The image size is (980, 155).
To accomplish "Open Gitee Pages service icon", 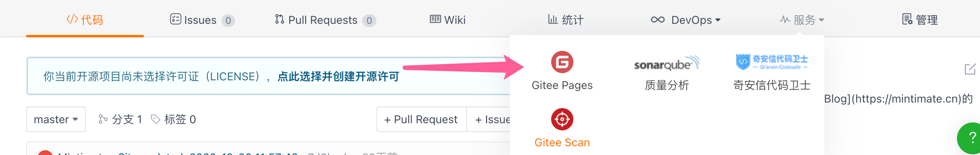I will 562,62.
